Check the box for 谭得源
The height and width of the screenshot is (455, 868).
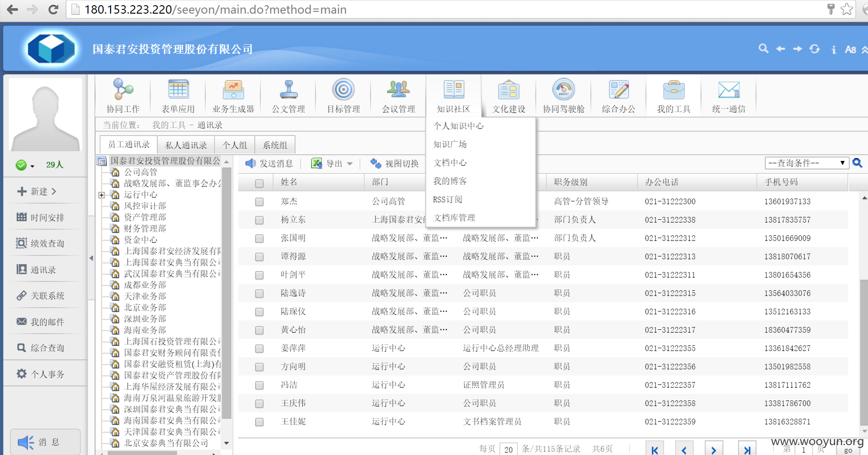click(x=259, y=257)
